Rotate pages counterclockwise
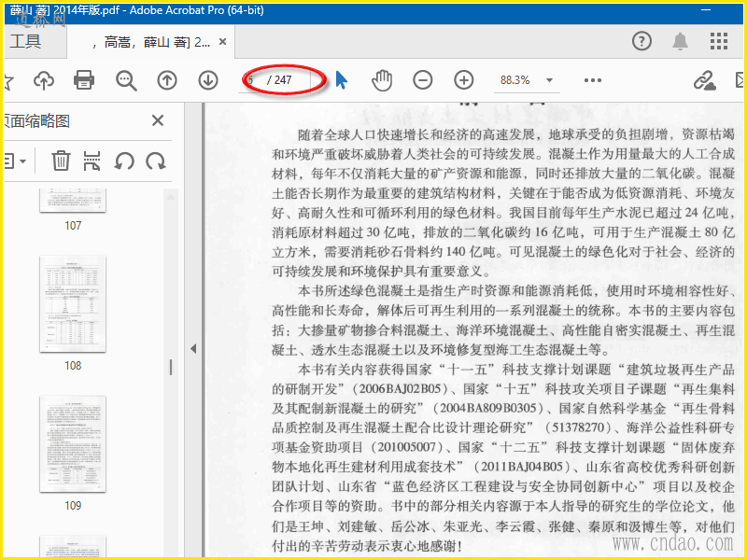Screen dimensions: 747x560 coord(124,161)
